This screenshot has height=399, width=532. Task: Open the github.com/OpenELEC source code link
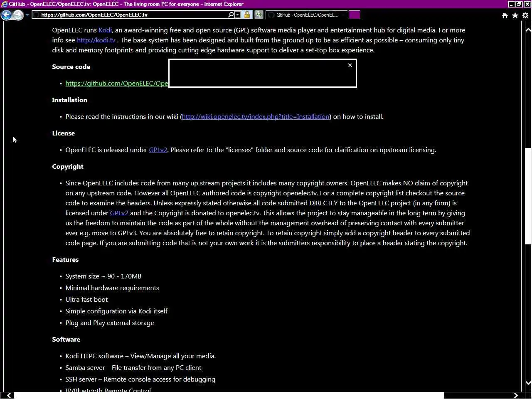click(x=117, y=84)
